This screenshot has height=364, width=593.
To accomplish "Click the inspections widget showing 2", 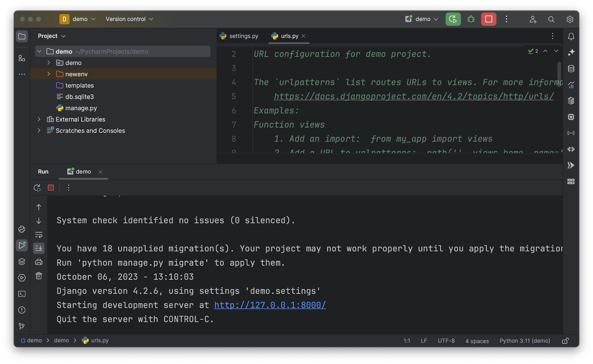I will click(533, 51).
